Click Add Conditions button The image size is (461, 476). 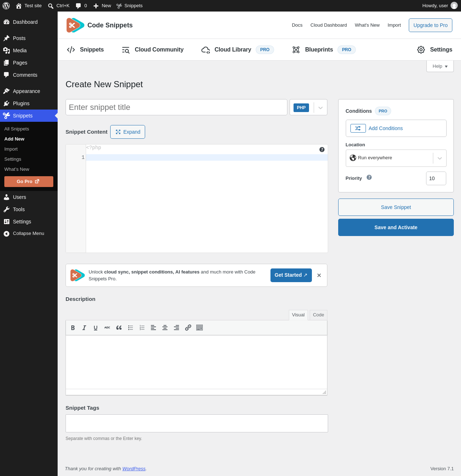[x=396, y=128]
